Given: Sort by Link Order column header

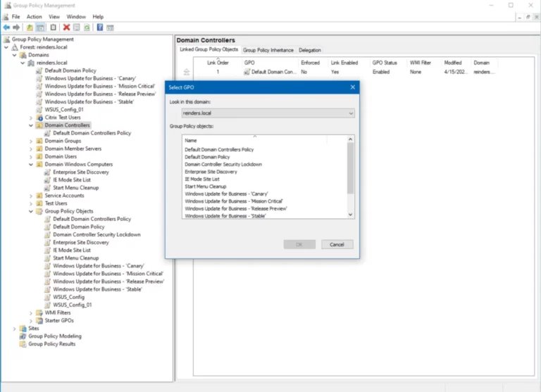Looking at the screenshot, I should click(x=218, y=63).
